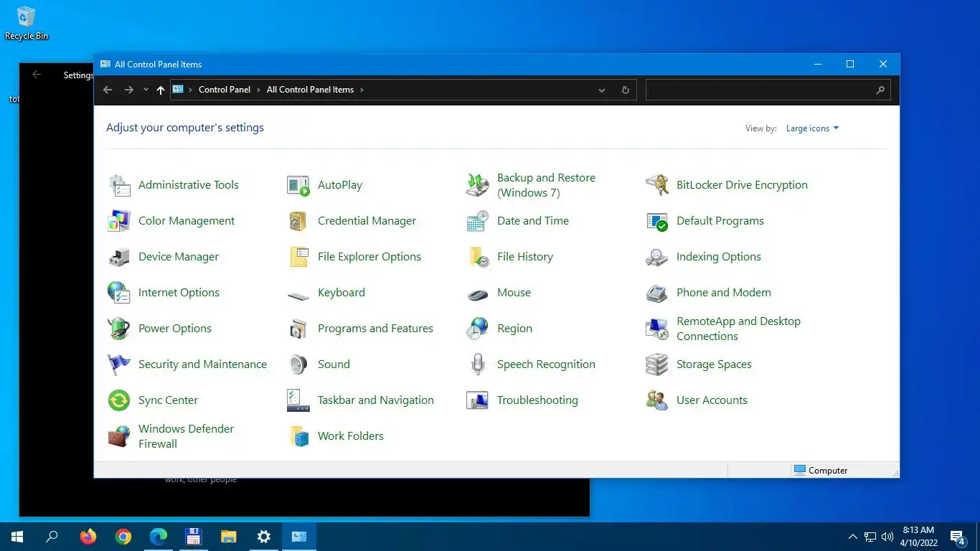Open the notification center icon
The height and width of the screenshot is (551, 980).
pos(957,537)
